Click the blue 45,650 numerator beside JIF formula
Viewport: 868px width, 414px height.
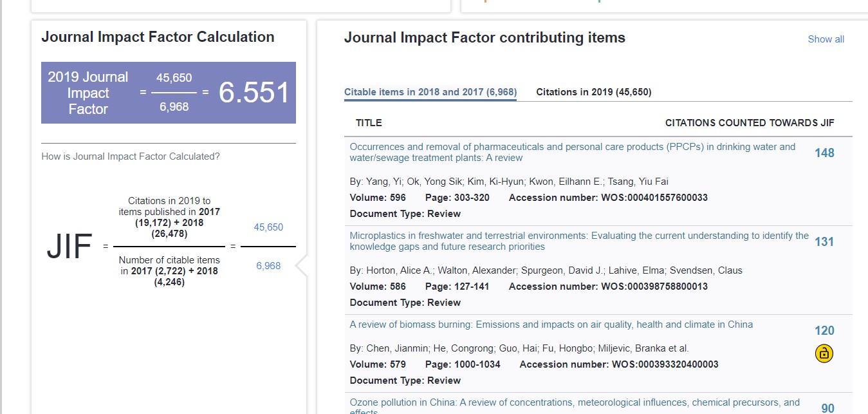pos(268,227)
